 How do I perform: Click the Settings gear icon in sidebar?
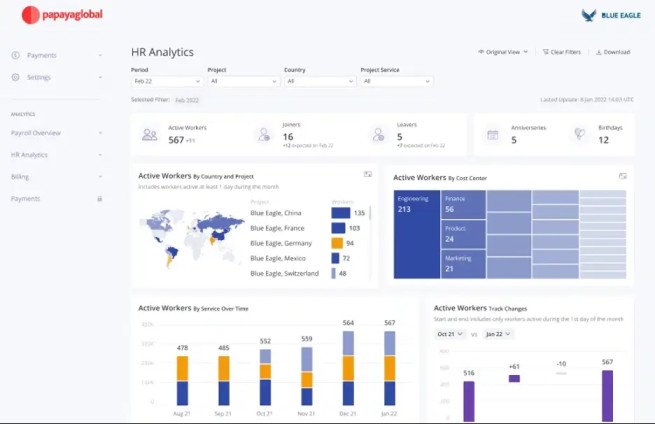tap(15, 77)
